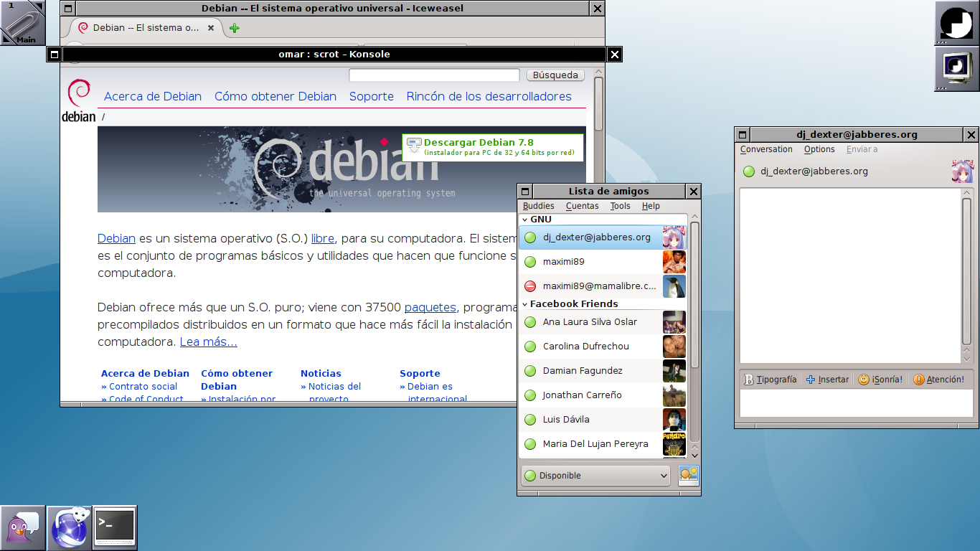Click the paquetes hyperlink
980x551 pixels.
coord(430,307)
